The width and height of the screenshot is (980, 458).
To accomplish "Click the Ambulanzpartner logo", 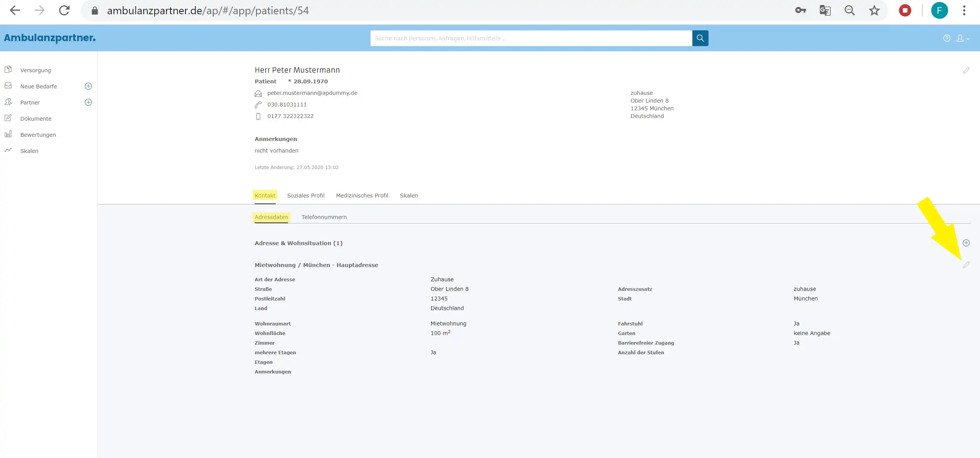I will (x=50, y=38).
